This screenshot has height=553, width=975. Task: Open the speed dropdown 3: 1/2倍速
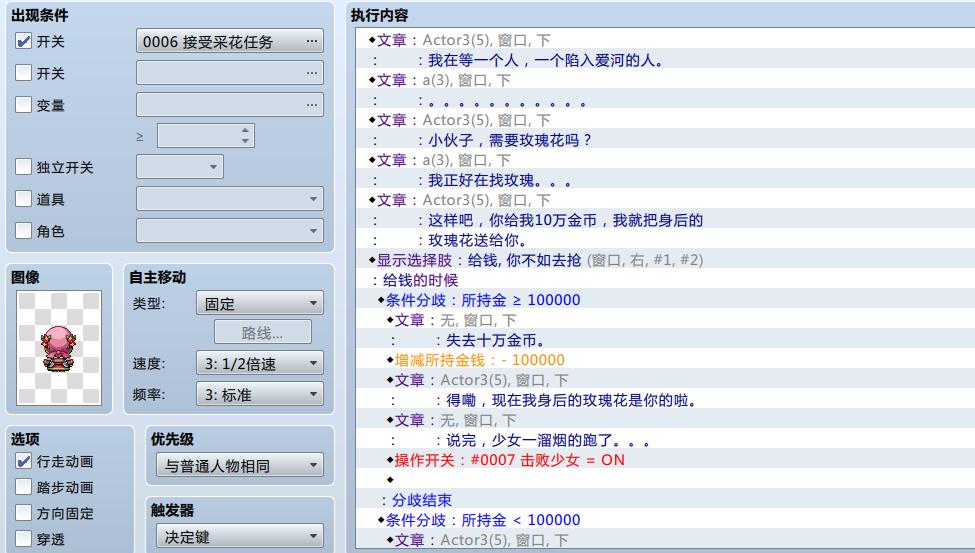(x=259, y=363)
